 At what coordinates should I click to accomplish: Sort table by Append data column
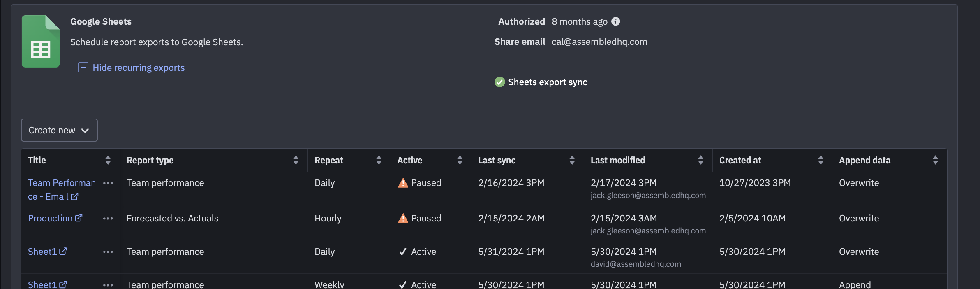point(935,160)
